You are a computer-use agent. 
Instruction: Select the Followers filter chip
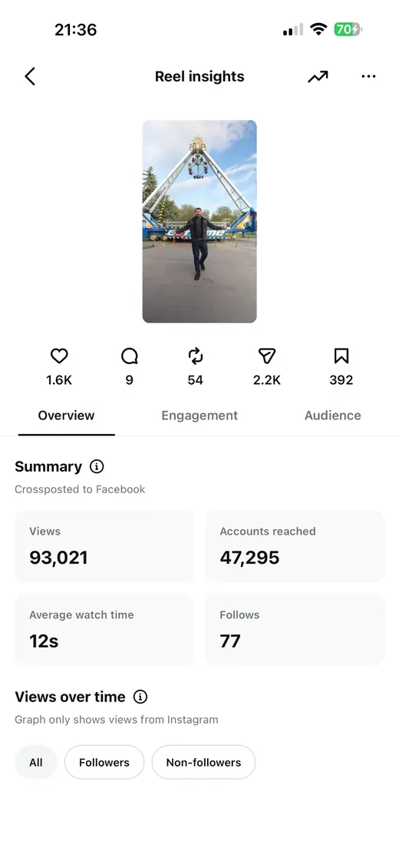[x=104, y=762]
